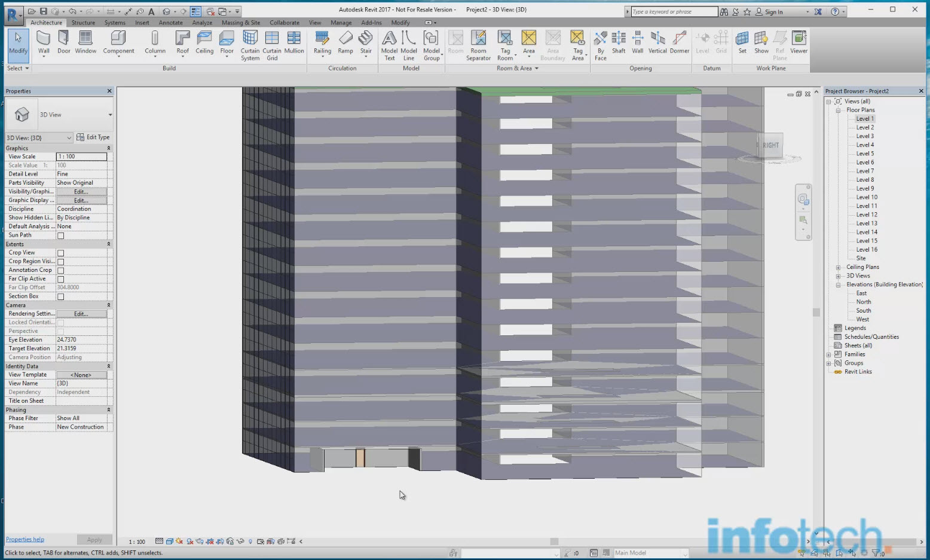Select the Model Text tool
This screenshot has width=930, height=560.
click(x=389, y=45)
